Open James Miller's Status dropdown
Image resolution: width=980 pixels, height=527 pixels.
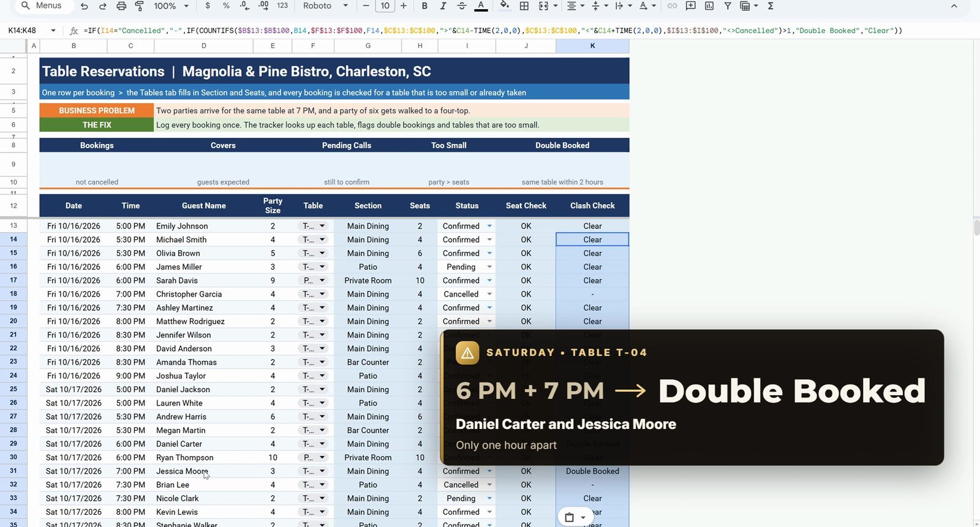[x=489, y=267]
